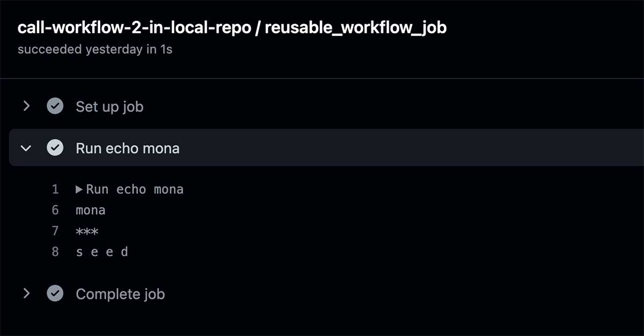Click the masked *** secret output line
Viewport: 644px width, 336px height.
87,231
